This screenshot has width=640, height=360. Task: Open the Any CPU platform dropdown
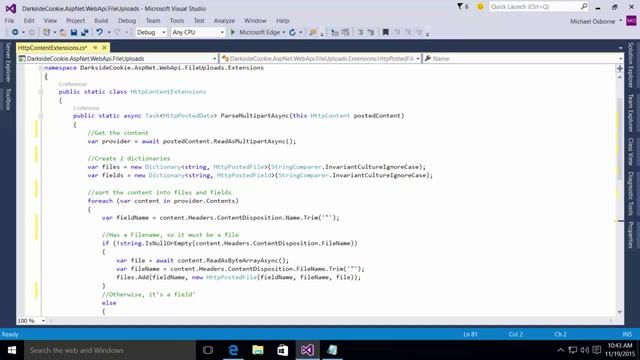click(x=198, y=32)
